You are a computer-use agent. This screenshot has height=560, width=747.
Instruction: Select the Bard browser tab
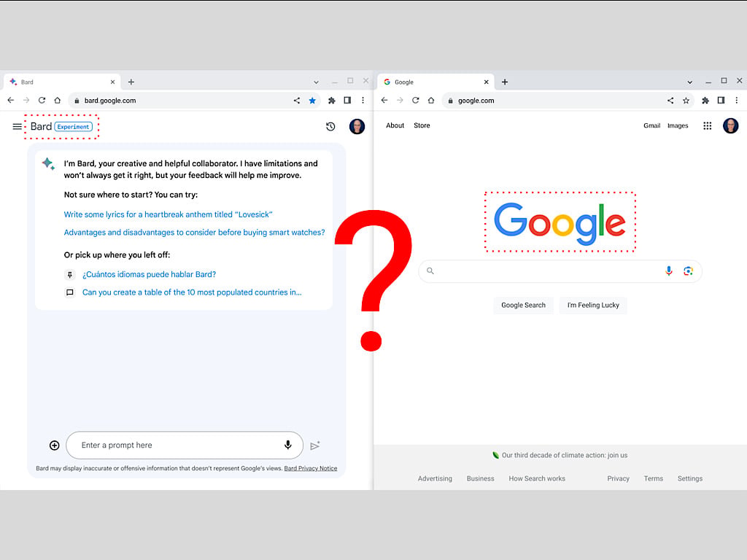[62, 82]
